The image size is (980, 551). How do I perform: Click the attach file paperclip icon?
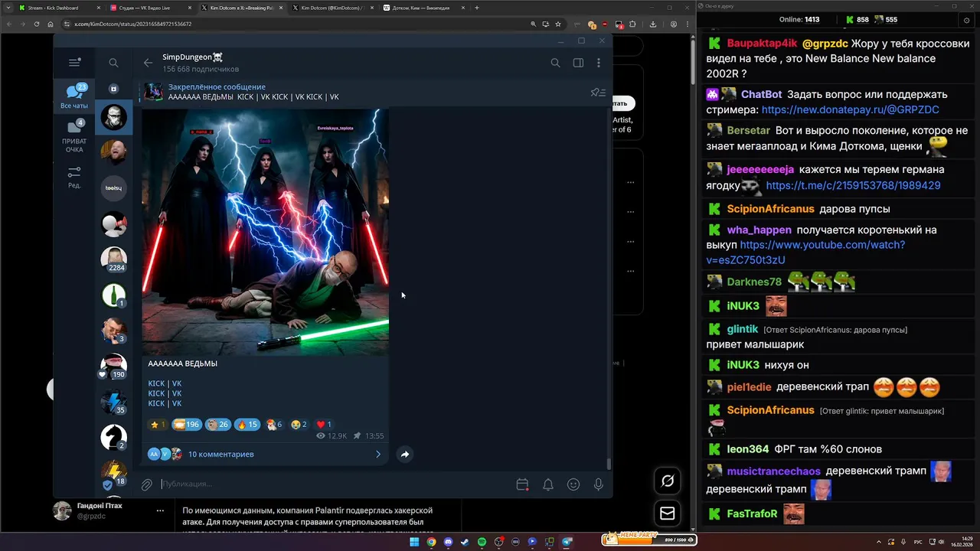[x=146, y=484]
